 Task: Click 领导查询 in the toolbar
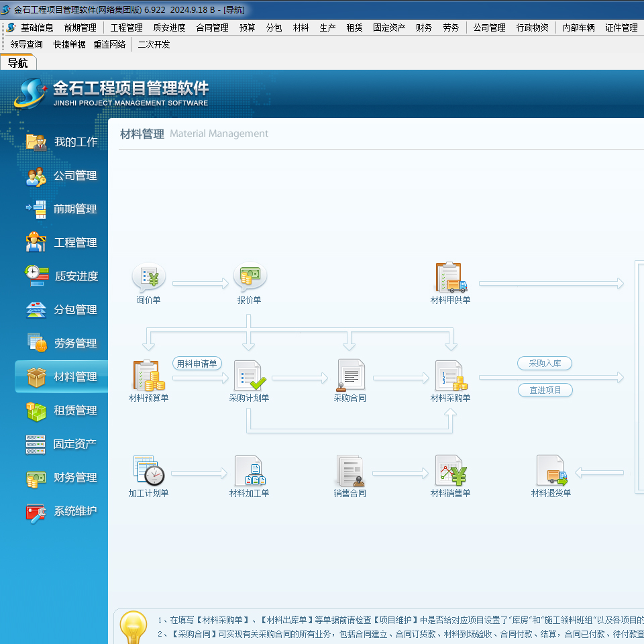point(27,44)
